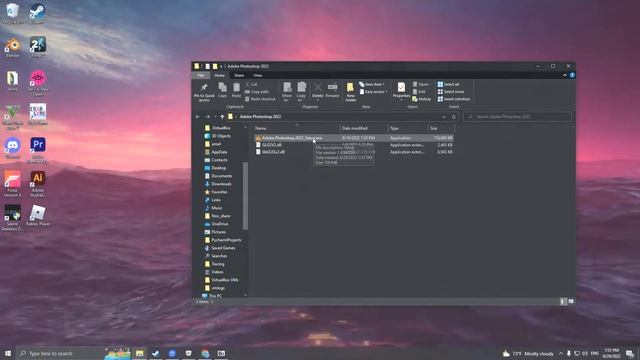Screen dimensions: 640x360
Task: Click the Paste ribbon icon
Action: pos(236,90)
